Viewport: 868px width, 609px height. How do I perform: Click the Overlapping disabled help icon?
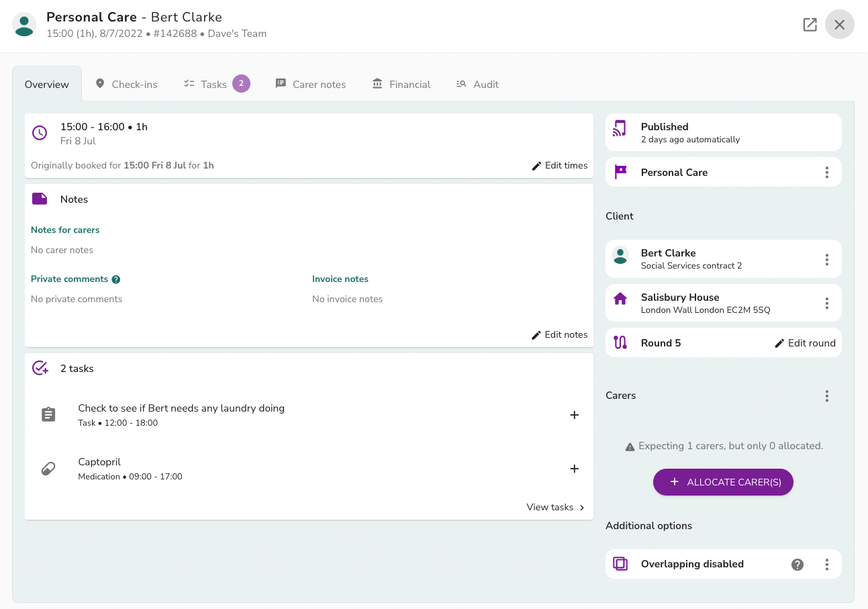coord(798,565)
